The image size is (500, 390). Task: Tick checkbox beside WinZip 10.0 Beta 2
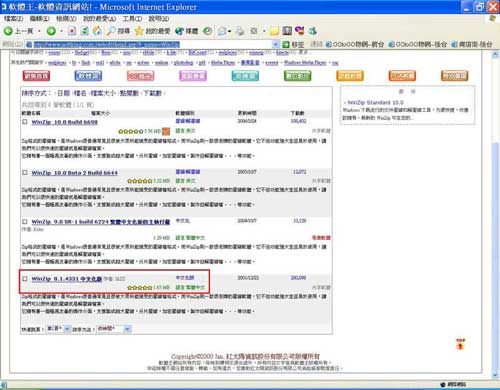coord(25,172)
